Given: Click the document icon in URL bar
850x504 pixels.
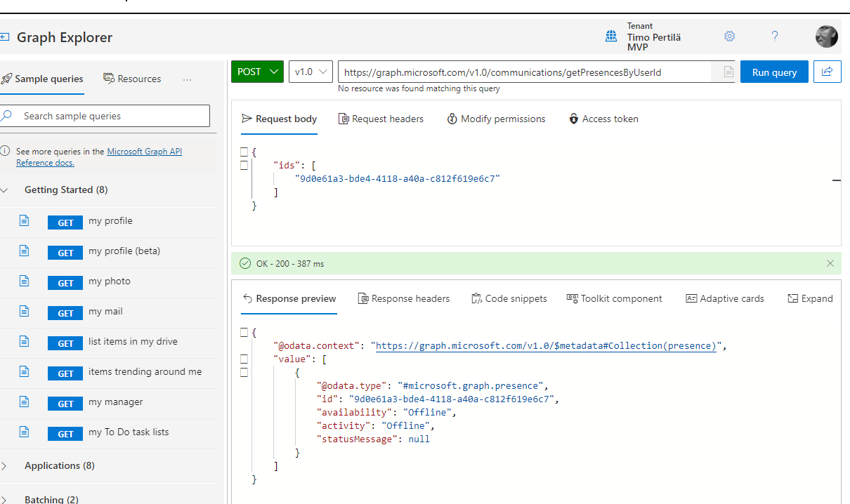Looking at the screenshot, I should point(728,72).
